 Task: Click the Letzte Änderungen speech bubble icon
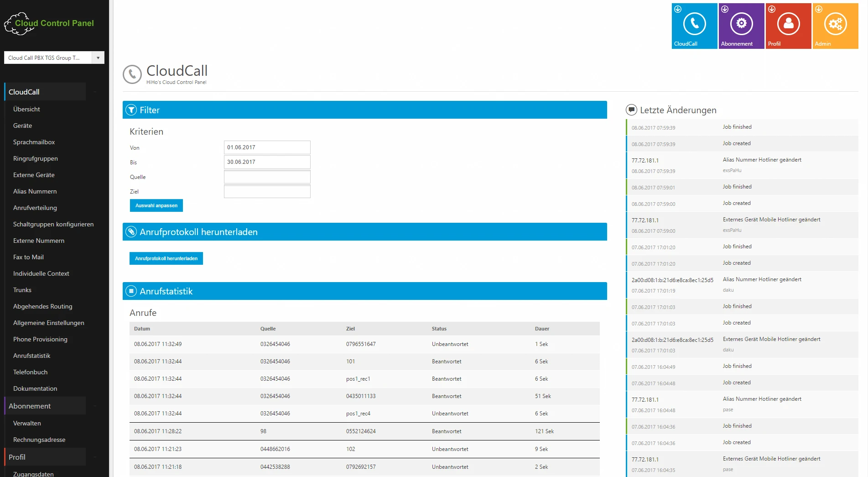point(631,110)
